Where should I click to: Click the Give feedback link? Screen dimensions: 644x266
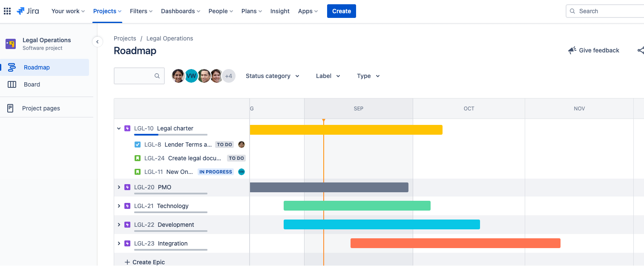599,50
